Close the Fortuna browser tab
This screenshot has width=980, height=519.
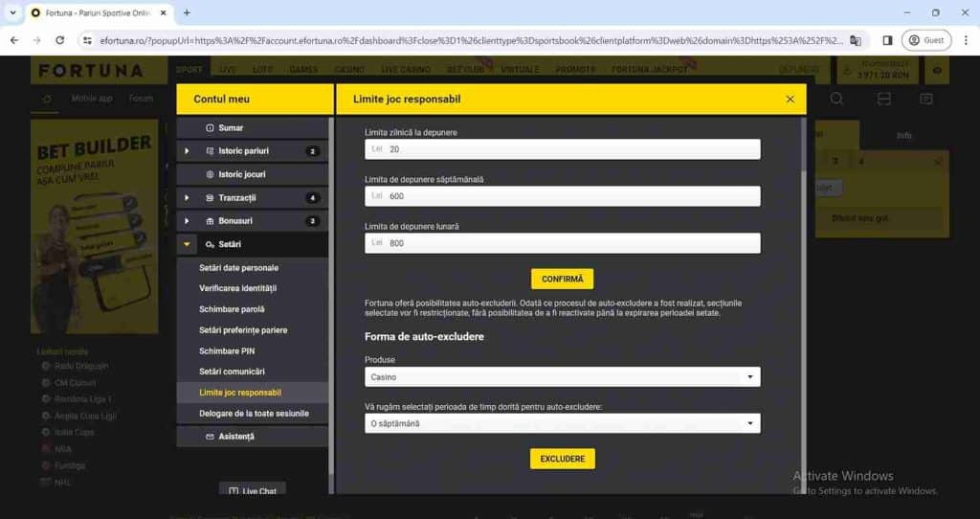163,12
